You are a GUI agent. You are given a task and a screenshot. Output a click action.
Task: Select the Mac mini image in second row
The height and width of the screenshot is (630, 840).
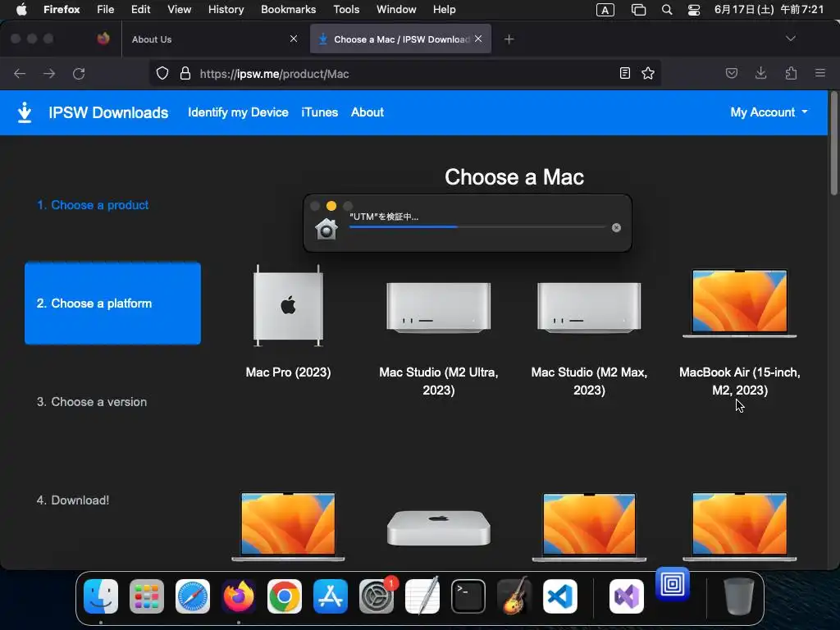tap(439, 528)
